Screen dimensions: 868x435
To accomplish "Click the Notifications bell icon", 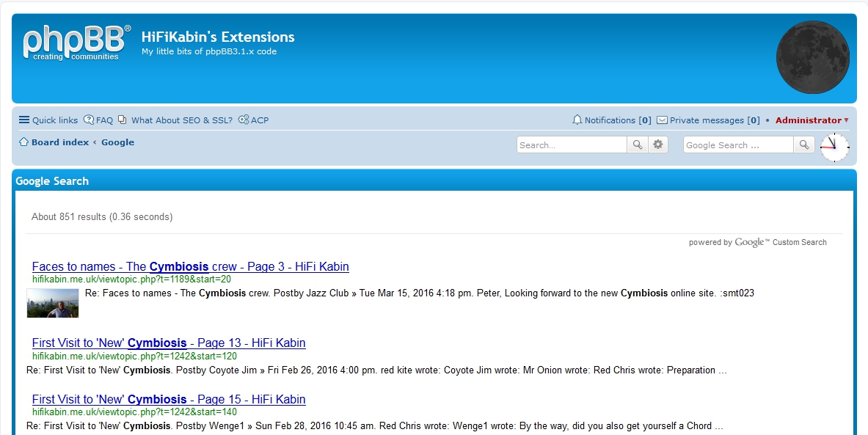I will pos(577,120).
